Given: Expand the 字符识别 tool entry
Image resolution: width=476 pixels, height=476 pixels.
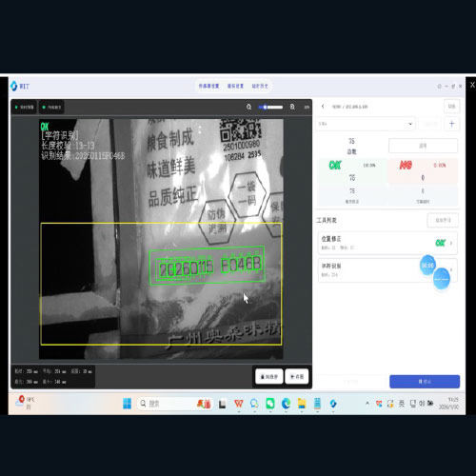Looking at the screenshot, I should click(x=387, y=270).
